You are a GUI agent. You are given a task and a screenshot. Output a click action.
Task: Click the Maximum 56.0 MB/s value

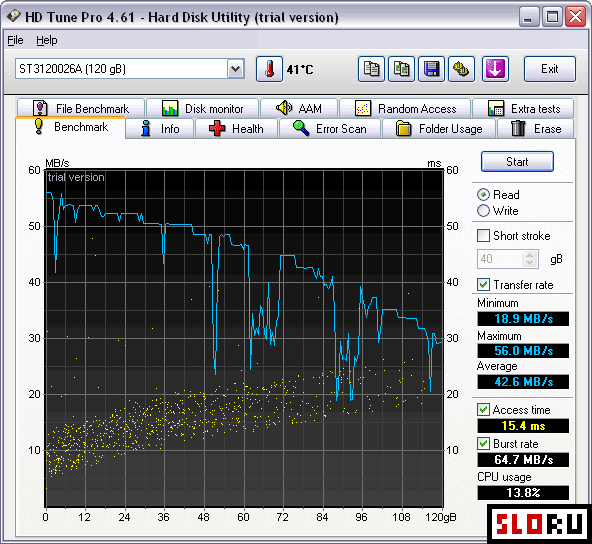(x=523, y=351)
